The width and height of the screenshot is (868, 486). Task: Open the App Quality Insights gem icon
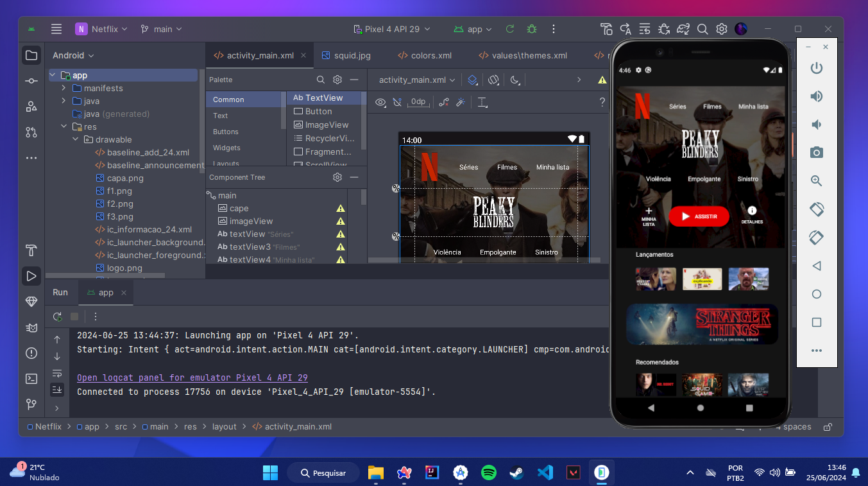[31, 302]
